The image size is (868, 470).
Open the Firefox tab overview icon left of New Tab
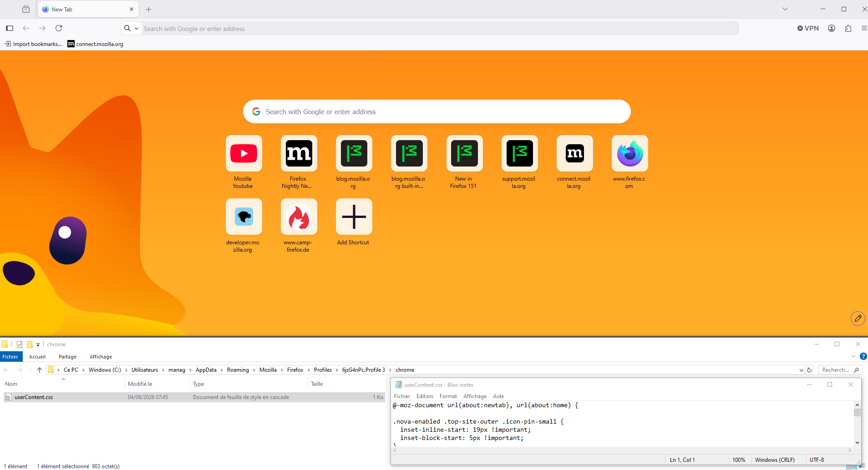[26, 9]
